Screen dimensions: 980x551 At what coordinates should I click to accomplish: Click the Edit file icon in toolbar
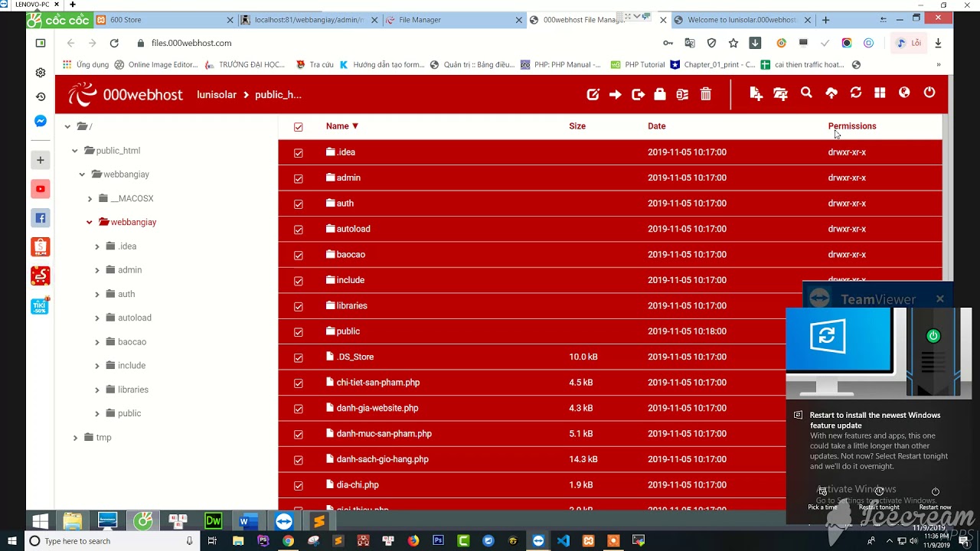[593, 94]
